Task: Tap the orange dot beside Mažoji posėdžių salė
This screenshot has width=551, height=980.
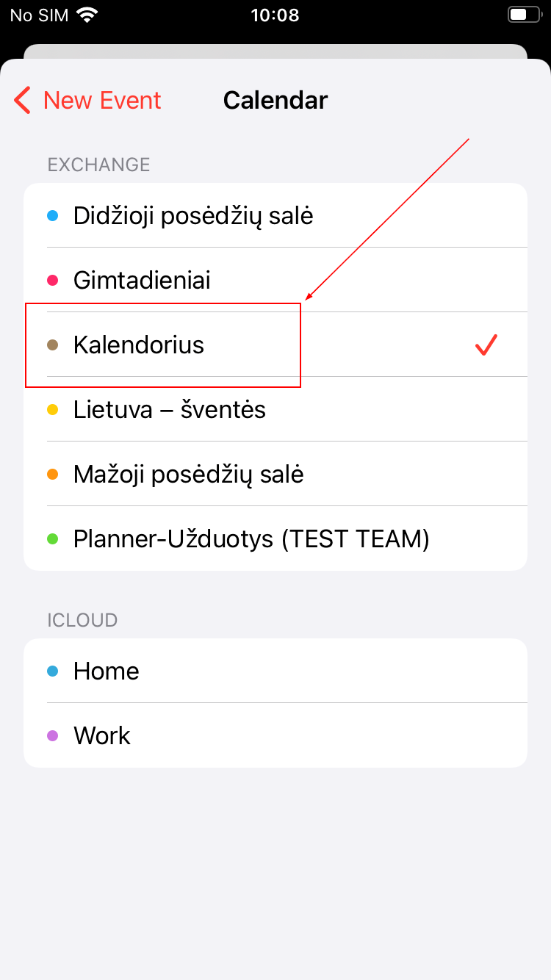Action: pyautogui.click(x=53, y=474)
